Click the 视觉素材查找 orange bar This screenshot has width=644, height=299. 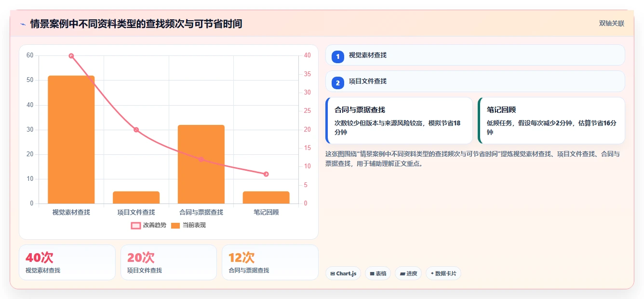point(71,139)
